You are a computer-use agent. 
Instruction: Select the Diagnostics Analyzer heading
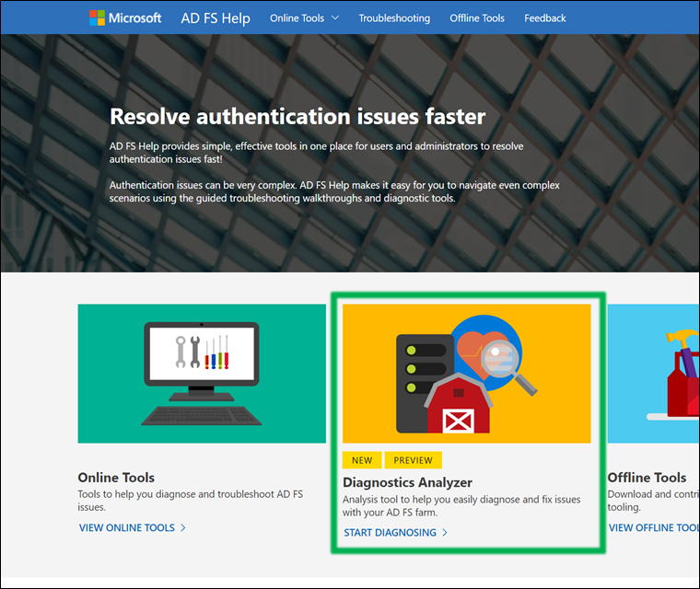[408, 482]
